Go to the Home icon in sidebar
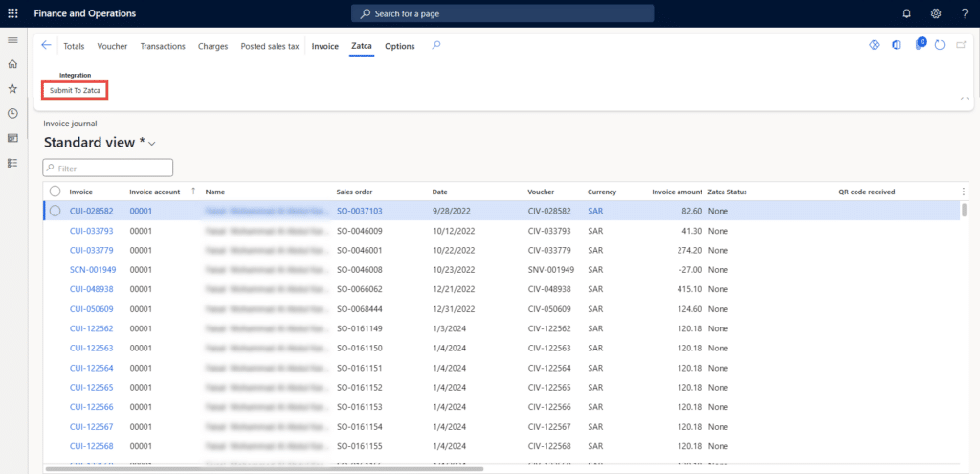Image resolution: width=980 pixels, height=474 pixels. coord(11,64)
